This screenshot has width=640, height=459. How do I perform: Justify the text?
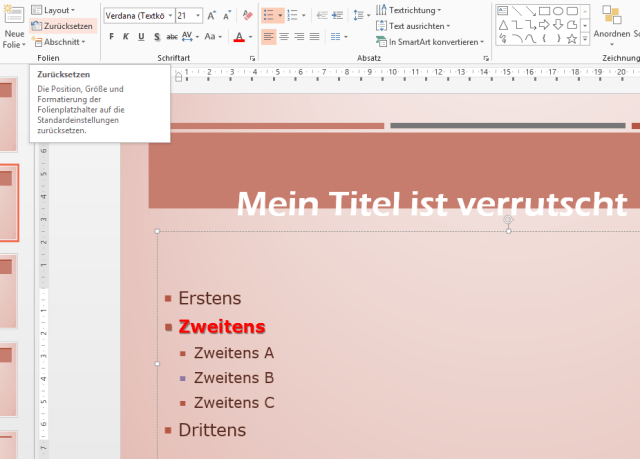tap(314, 37)
